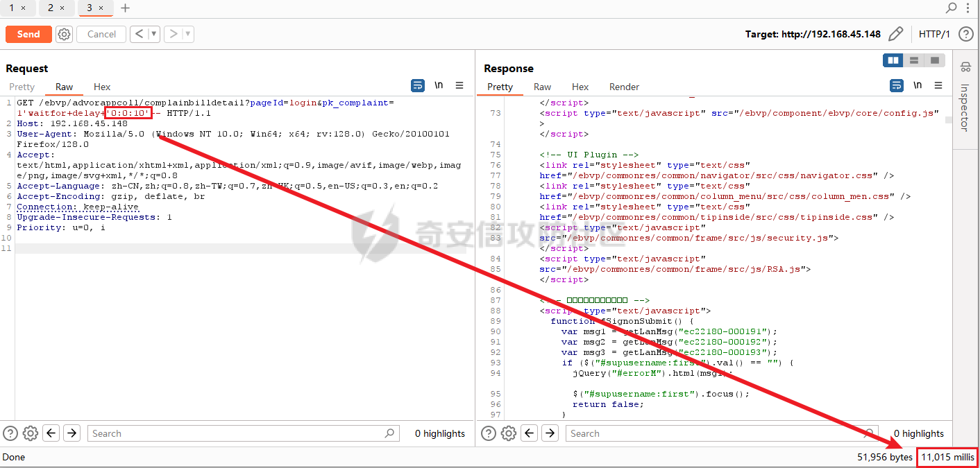980x468 pixels.
Task: Open the Request panel hamburger menu
Action: pos(459,85)
